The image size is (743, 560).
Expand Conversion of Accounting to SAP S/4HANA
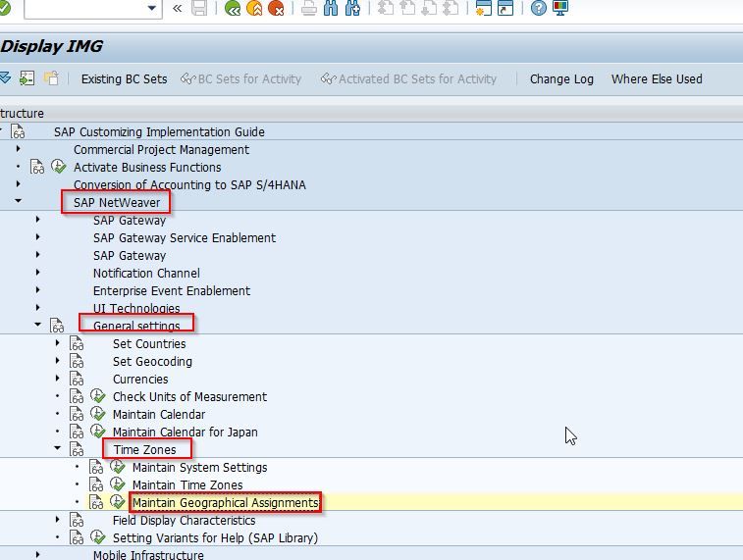(x=18, y=183)
